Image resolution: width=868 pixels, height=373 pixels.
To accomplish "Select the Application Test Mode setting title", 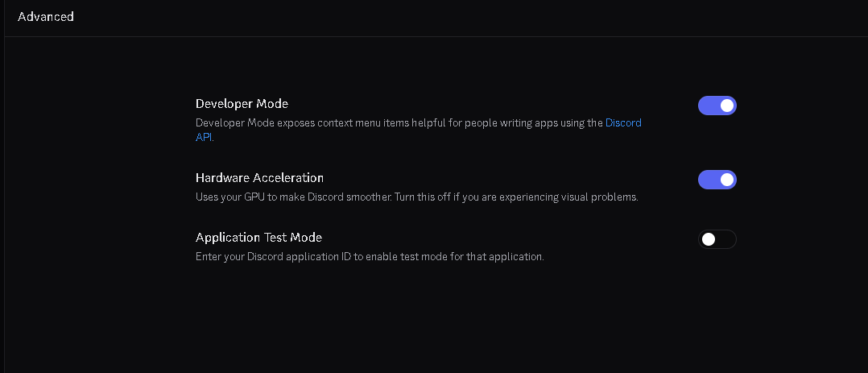I will click(x=258, y=238).
